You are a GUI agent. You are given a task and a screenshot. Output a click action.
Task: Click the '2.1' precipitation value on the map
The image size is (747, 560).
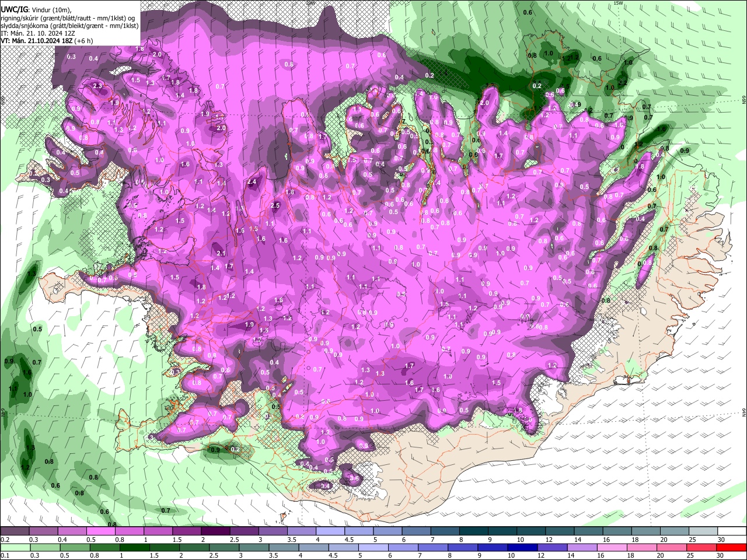tap(221, 253)
